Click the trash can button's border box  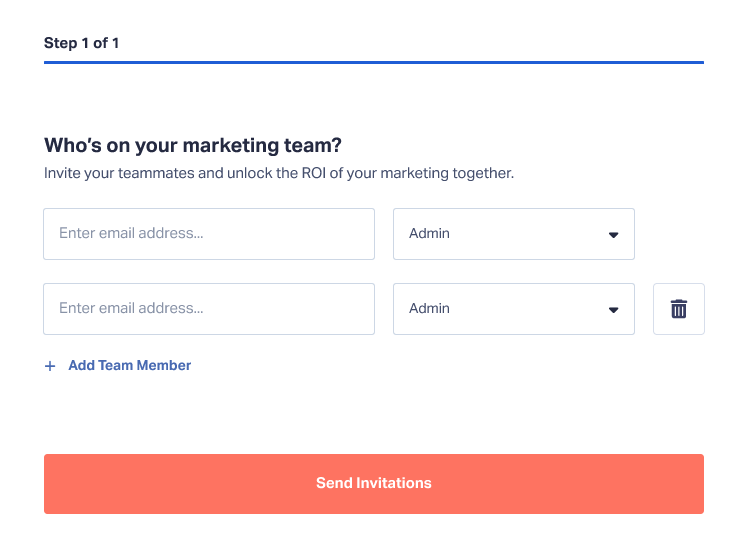point(679,309)
